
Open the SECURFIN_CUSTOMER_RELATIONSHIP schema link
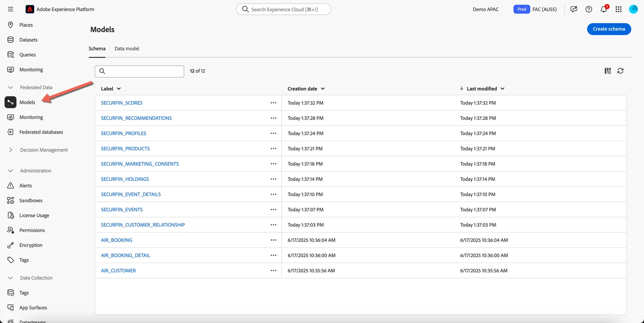[x=143, y=225]
